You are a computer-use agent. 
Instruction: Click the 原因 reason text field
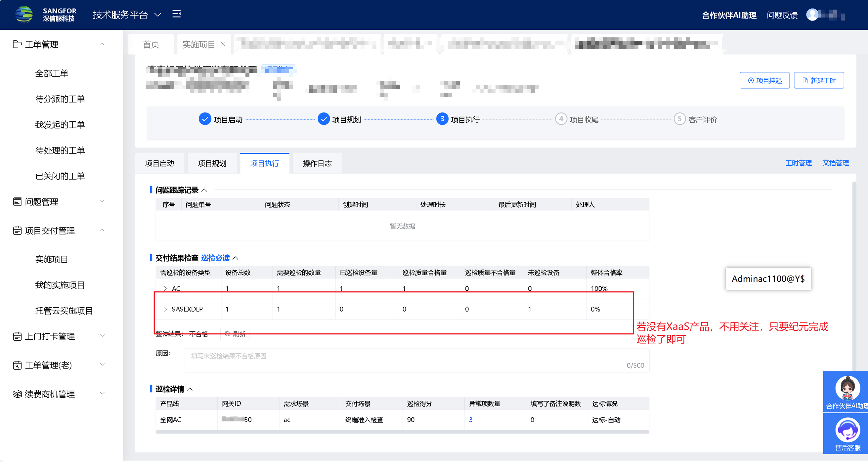pyautogui.click(x=416, y=360)
